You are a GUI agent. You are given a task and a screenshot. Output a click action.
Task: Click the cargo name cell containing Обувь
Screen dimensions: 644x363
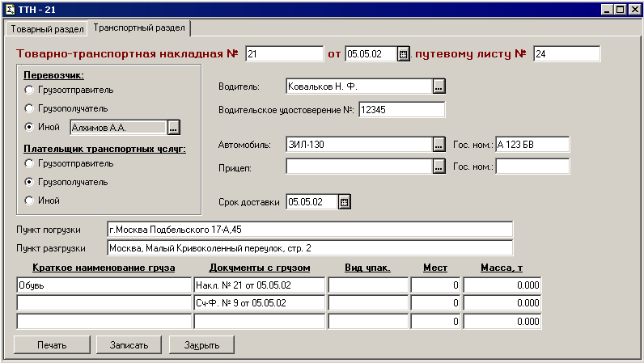tap(102, 285)
